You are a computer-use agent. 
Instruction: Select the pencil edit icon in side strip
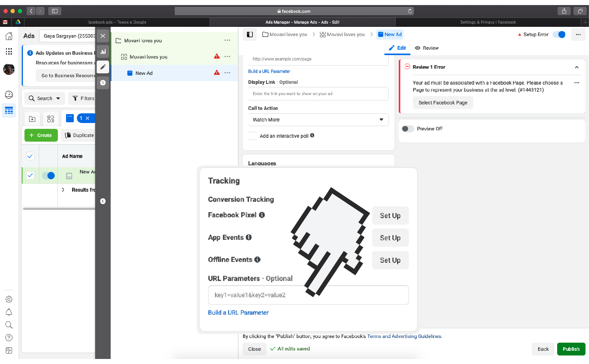pos(103,67)
